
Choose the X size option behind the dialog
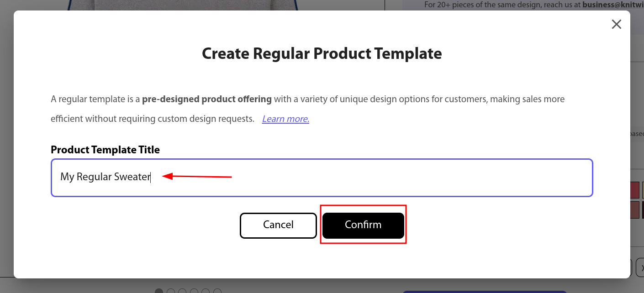tap(640, 267)
